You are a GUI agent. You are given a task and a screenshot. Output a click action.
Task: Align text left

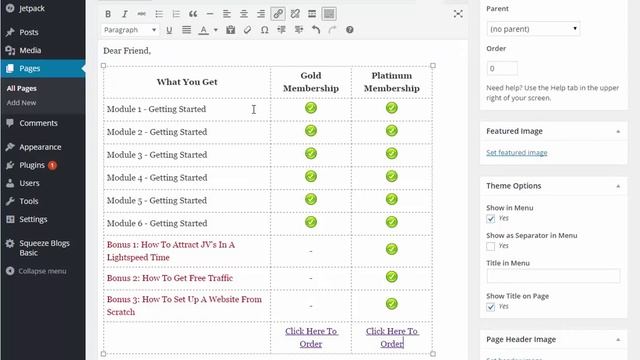pos(227,14)
